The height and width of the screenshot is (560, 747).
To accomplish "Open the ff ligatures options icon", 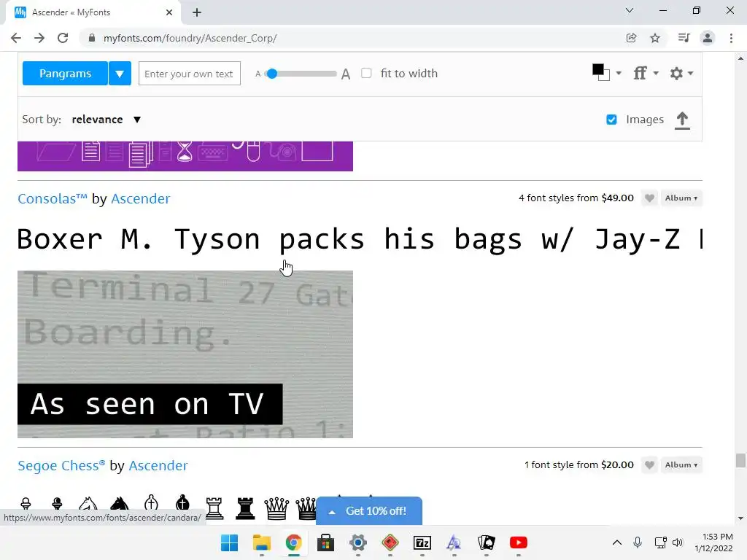I will pos(640,73).
